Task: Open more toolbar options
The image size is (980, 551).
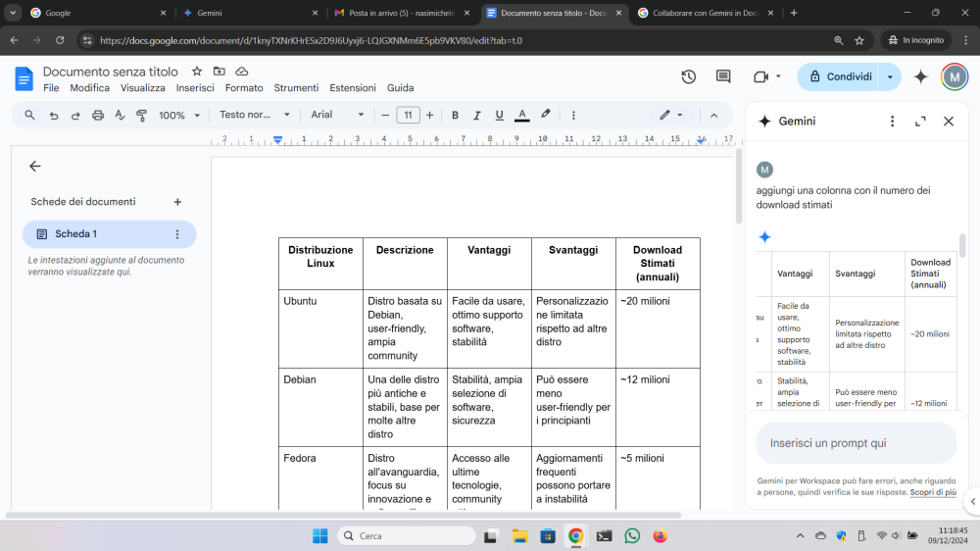Action: click(x=573, y=115)
